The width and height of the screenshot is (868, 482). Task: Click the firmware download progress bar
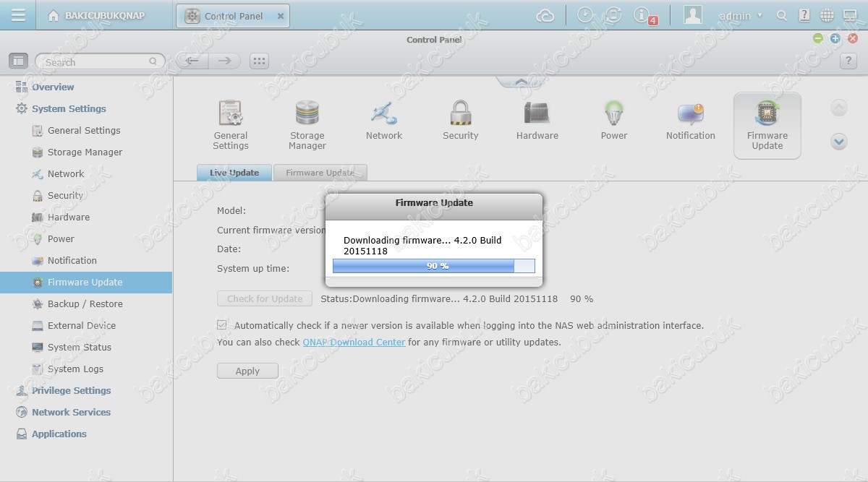(433, 266)
